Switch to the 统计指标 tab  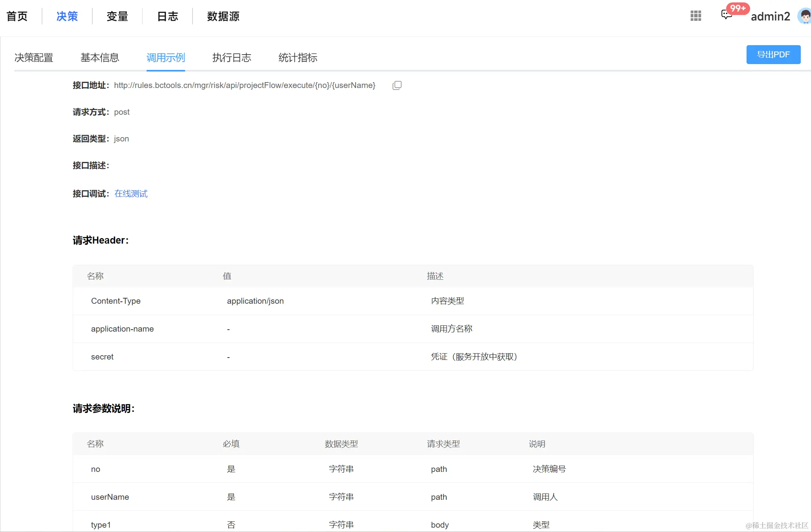click(x=298, y=58)
